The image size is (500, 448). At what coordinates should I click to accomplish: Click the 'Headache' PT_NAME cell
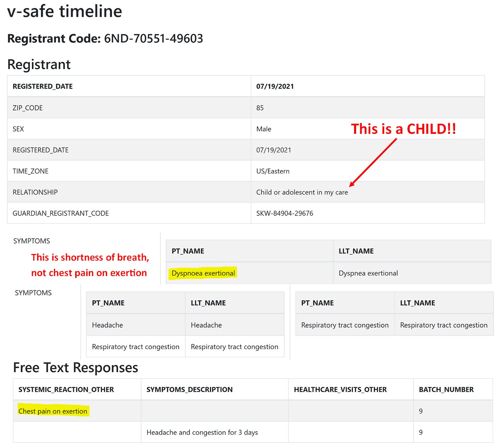(x=136, y=325)
